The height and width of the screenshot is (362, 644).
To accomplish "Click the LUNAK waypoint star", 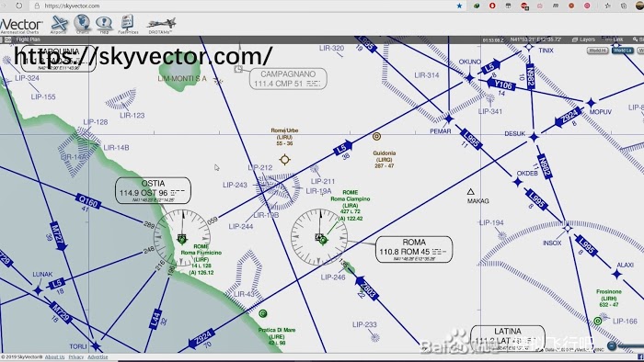I will pyautogui.click(x=38, y=290).
